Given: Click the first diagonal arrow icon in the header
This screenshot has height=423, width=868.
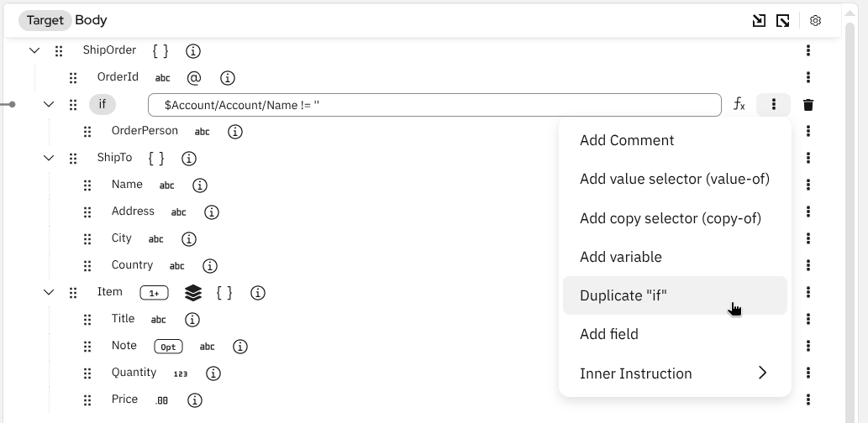Looking at the screenshot, I should [x=759, y=20].
